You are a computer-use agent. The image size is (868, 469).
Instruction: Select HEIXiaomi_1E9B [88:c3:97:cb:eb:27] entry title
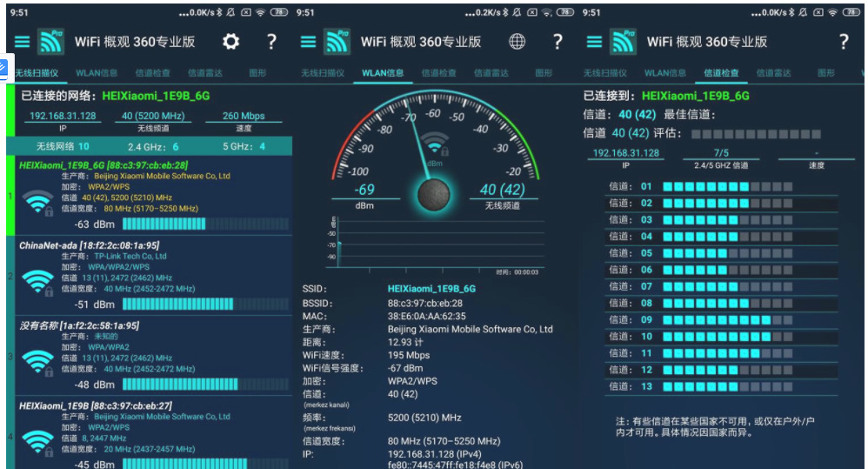point(96,405)
